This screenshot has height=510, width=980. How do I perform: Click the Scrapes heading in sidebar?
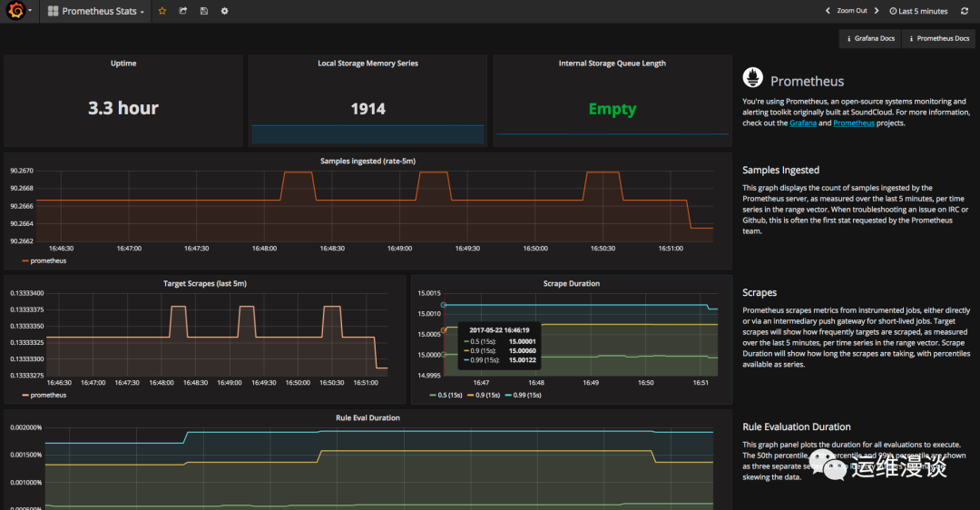pos(759,292)
